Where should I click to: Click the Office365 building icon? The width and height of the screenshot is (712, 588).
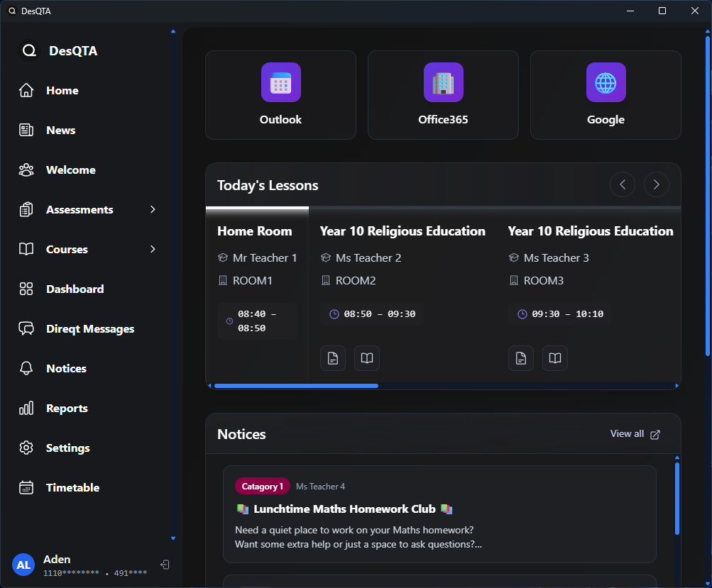coord(444,82)
